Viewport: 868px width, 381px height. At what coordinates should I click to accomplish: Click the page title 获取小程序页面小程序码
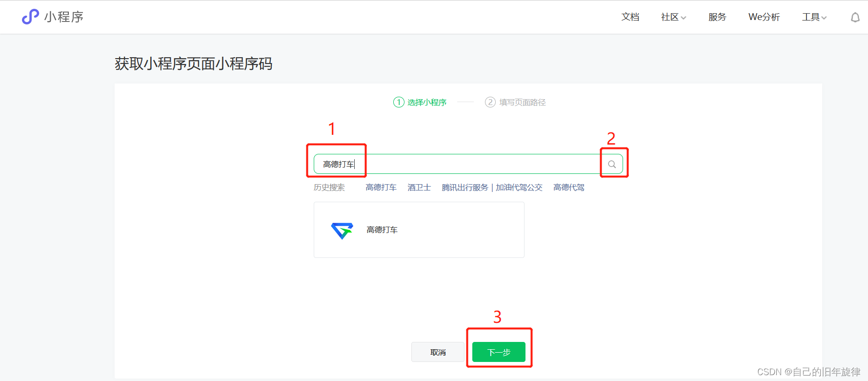194,64
